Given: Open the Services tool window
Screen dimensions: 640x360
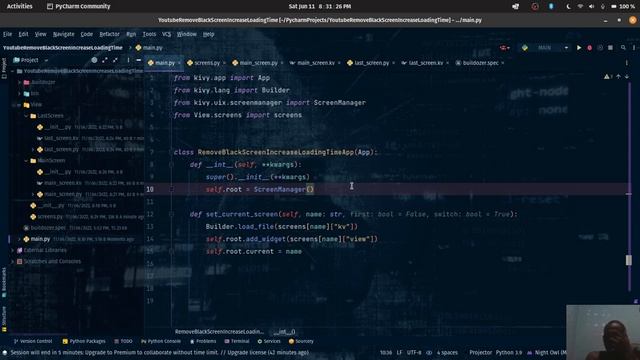Looking at the screenshot, I should pos(269,341).
